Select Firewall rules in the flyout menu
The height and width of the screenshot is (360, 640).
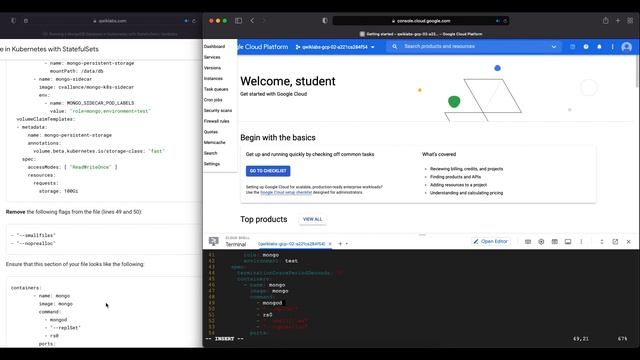click(216, 121)
